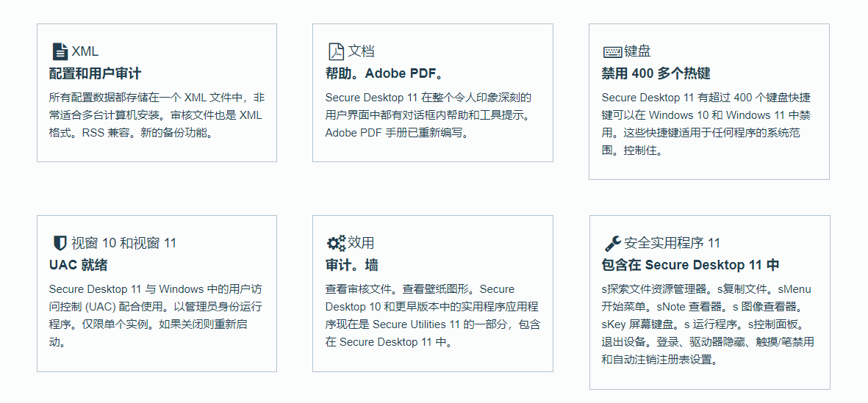868x403 pixels.
Task: Click the 包含在 Secure Desktop 11 中 title
Action: click(x=690, y=265)
